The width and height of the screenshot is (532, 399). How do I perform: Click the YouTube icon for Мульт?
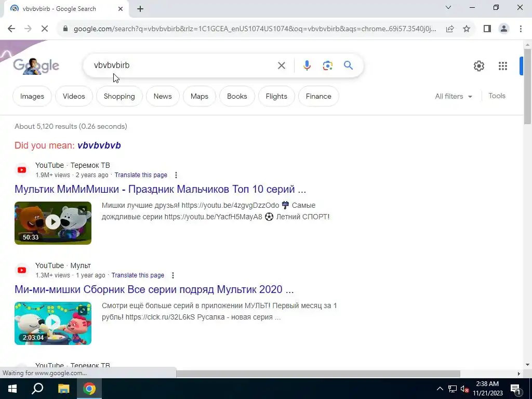[22, 270]
